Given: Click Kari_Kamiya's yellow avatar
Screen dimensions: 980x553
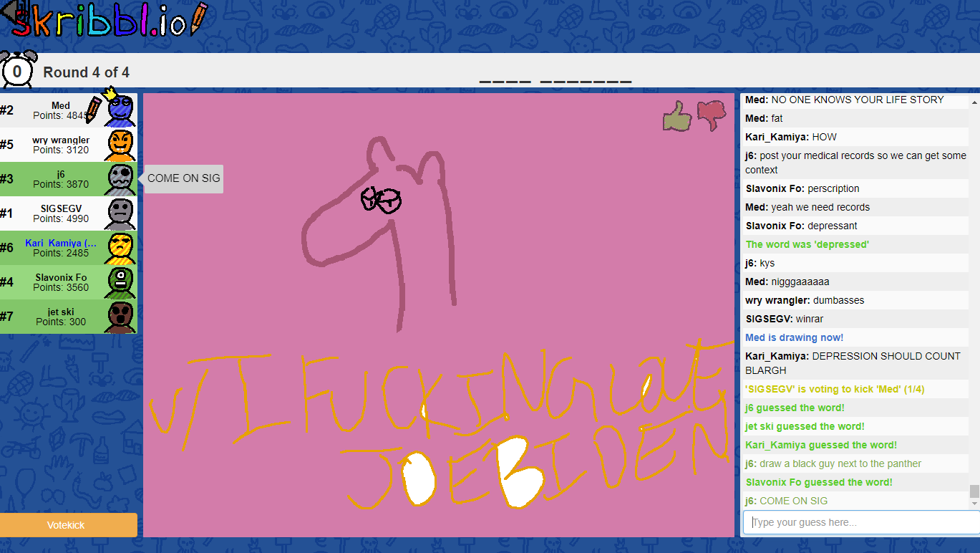Looking at the screenshot, I should [x=120, y=248].
